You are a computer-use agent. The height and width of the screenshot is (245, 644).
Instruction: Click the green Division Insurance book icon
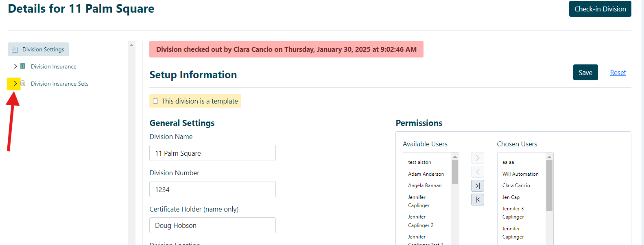tap(23, 66)
